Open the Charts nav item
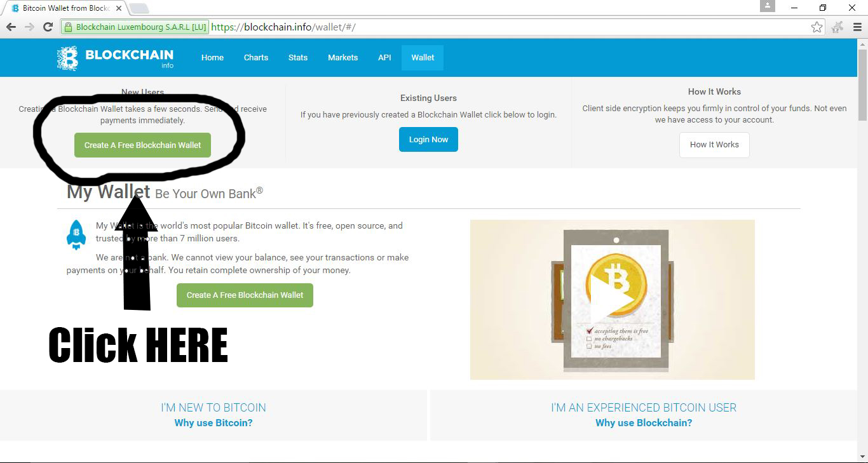This screenshot has height=463, width=868. [x=256, y=57]
